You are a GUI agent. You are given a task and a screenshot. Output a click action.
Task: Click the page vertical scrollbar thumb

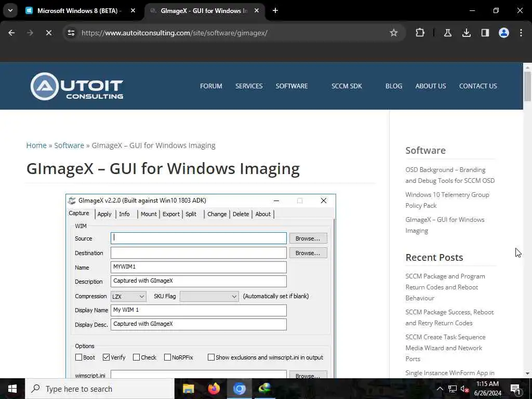pos(527,87)
